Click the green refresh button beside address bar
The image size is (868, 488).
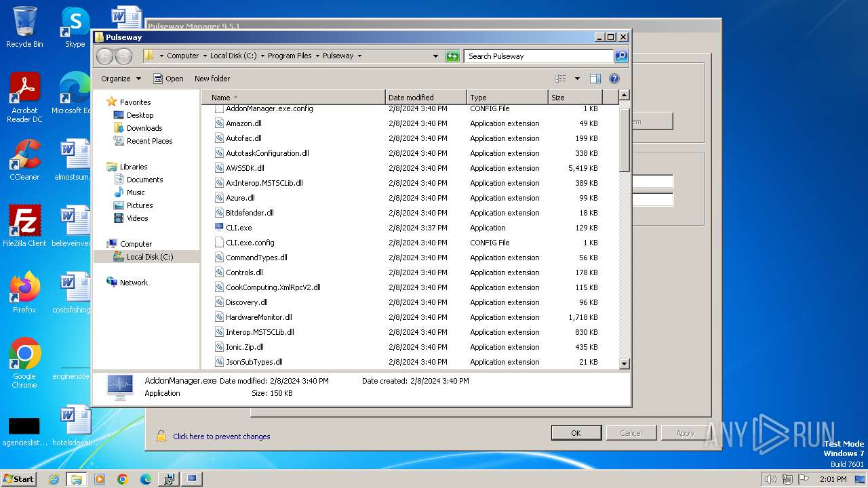tap(452, 56)
